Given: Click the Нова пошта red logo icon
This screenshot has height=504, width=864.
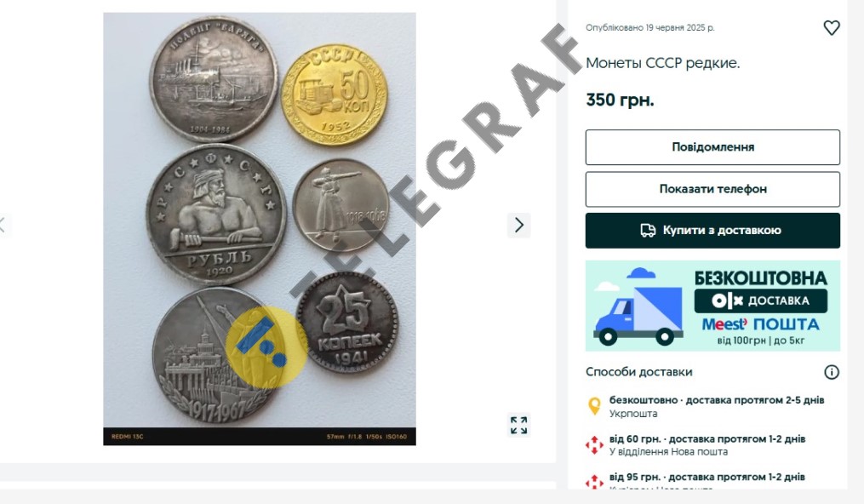Looking at the screenshot, I should [x=594, y=445].
